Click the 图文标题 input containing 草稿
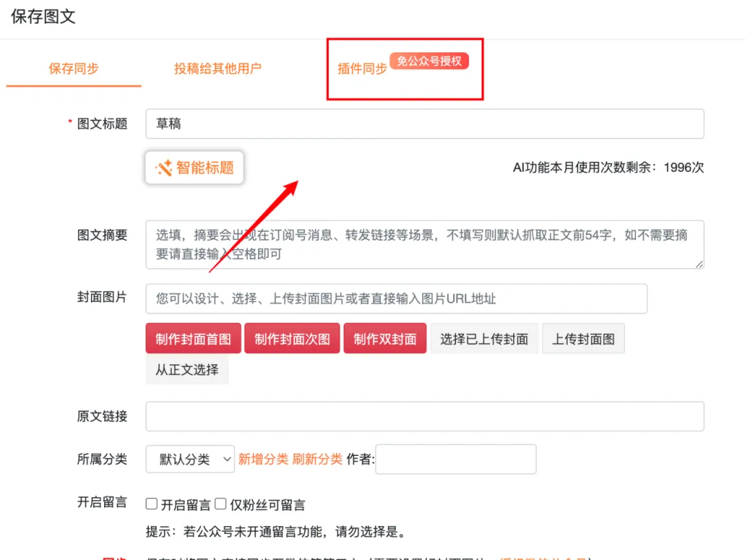This screenshot has height=560, width=745. 425,124
